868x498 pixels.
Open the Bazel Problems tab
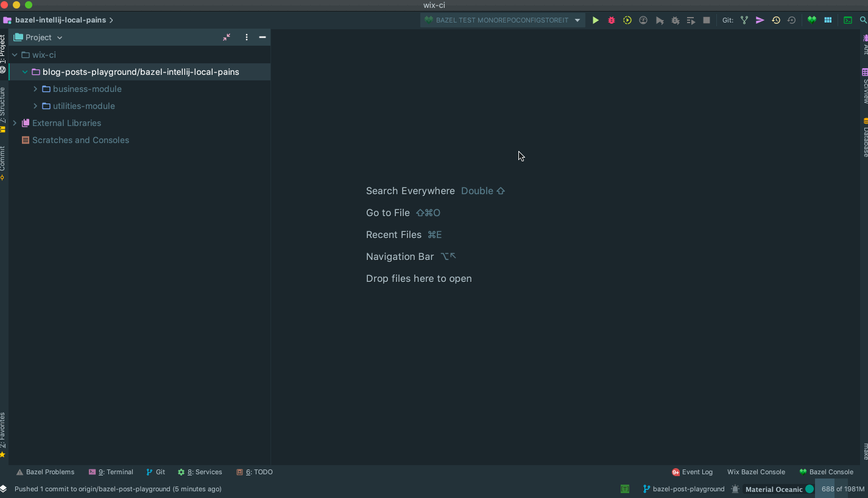45,472
